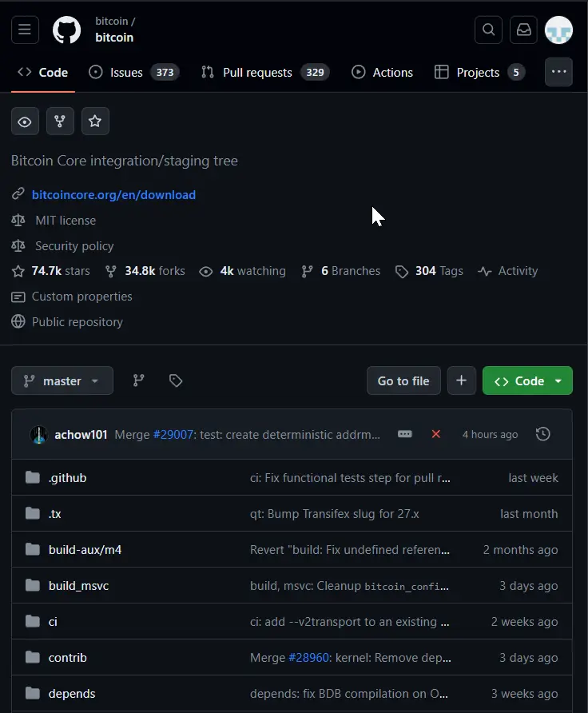Show failed checks red X status
This screenshot has height=713, width=588.
435,434
